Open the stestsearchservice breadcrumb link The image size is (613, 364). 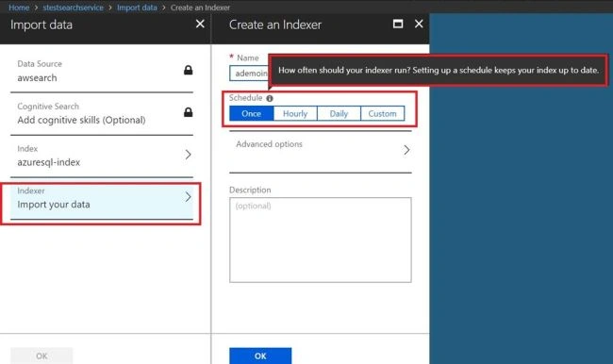click(x=74, y=8)
